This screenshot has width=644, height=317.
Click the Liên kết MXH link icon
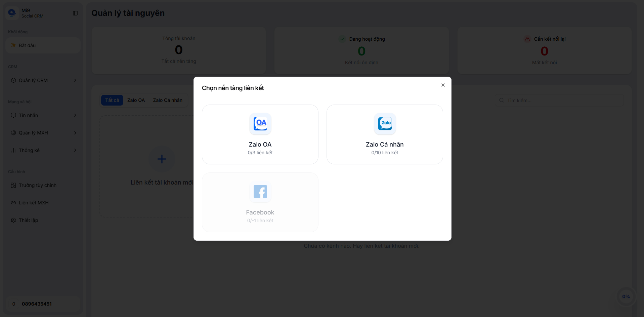point(13,203)
